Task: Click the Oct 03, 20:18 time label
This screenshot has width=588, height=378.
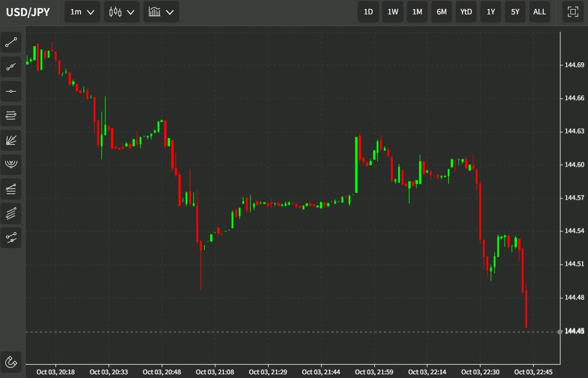Action: [x=55, y=372]
